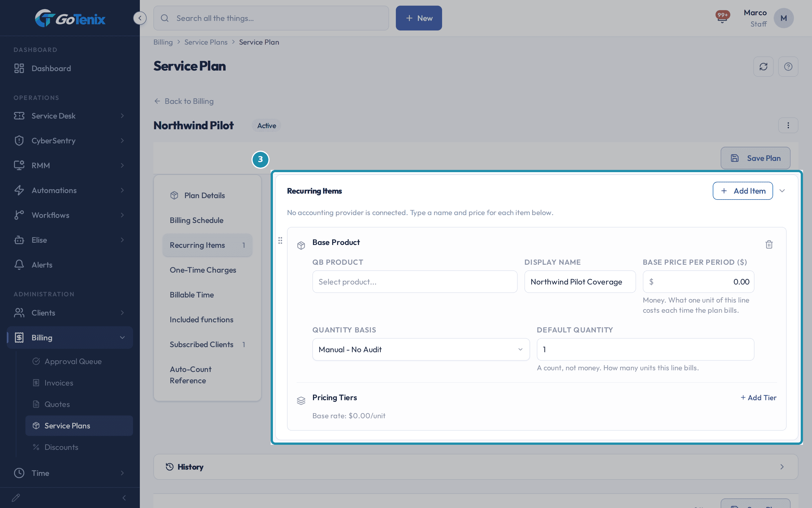Open the Billable Time tab

tap(207, 295)
